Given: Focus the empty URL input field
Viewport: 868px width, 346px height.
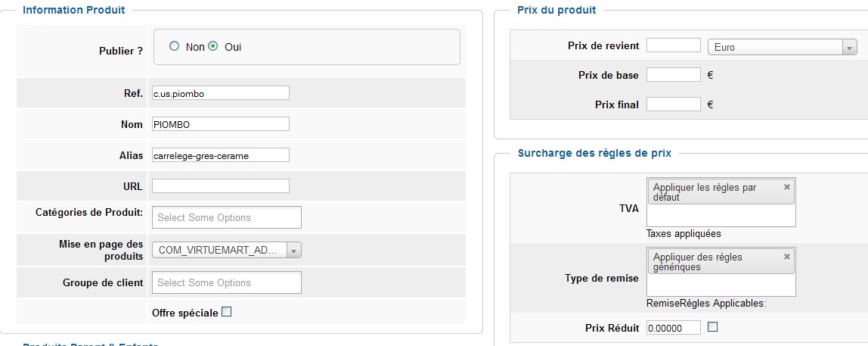Looking at the screenshot, I should (x=221, y=185).
